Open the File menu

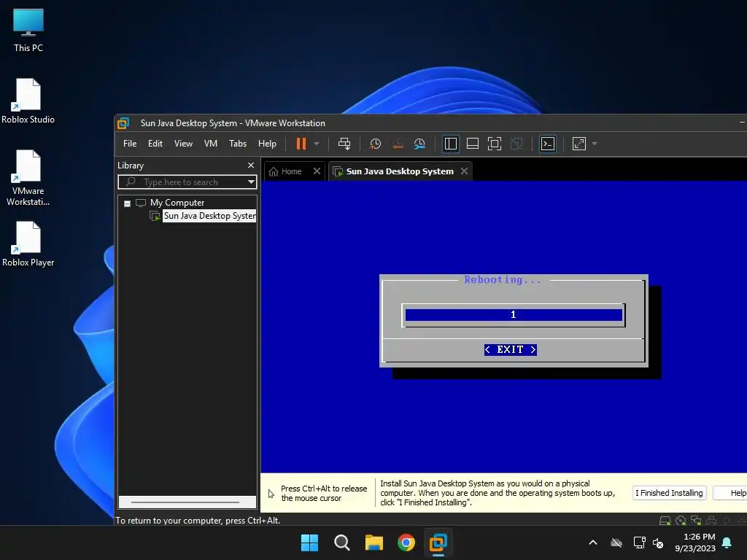[x=130, y=144]
